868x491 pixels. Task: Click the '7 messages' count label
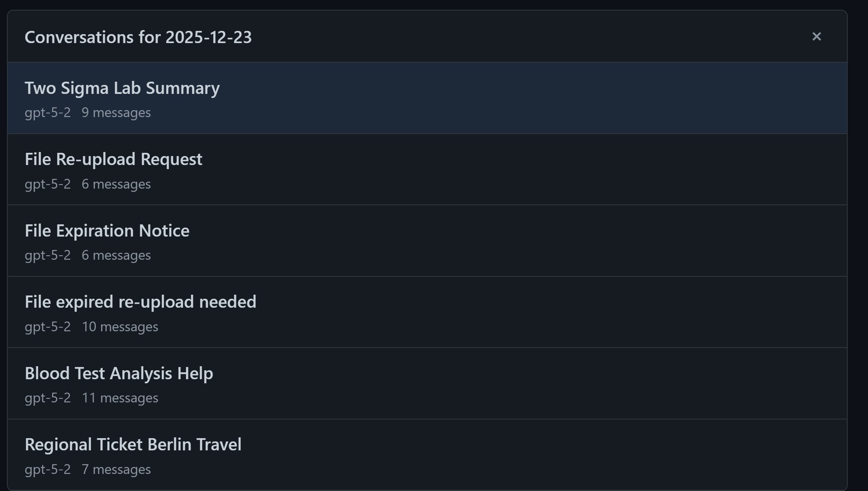click(116, 469)
